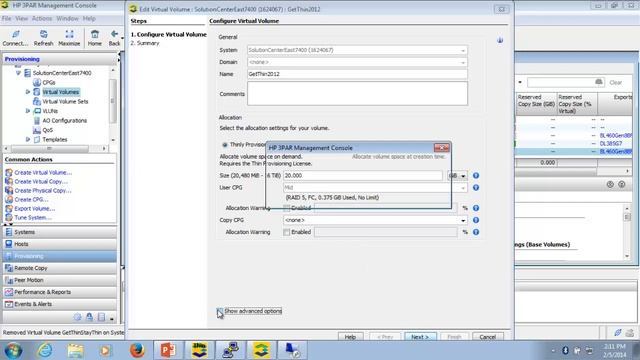Click Create Virtual Copy action link
The width and height of the screenshot is (640, 360).
click(x=41, y=182)
